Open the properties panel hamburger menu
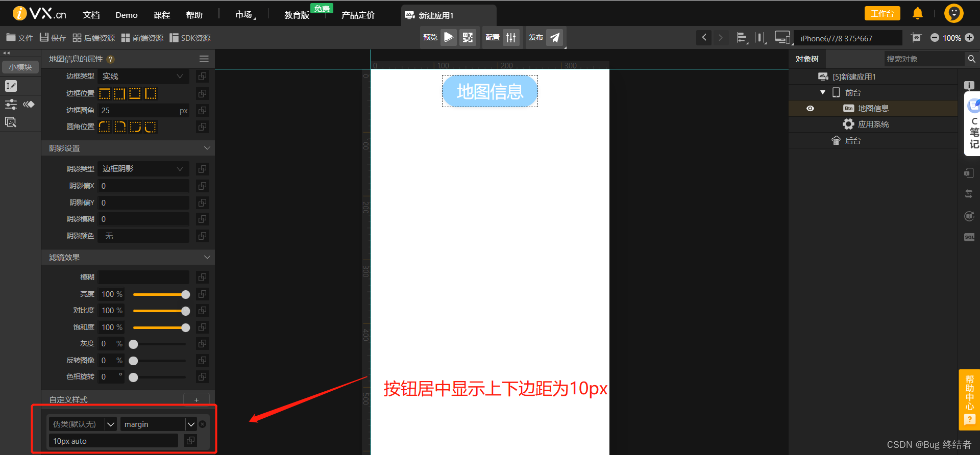 (x=204, y=59)
